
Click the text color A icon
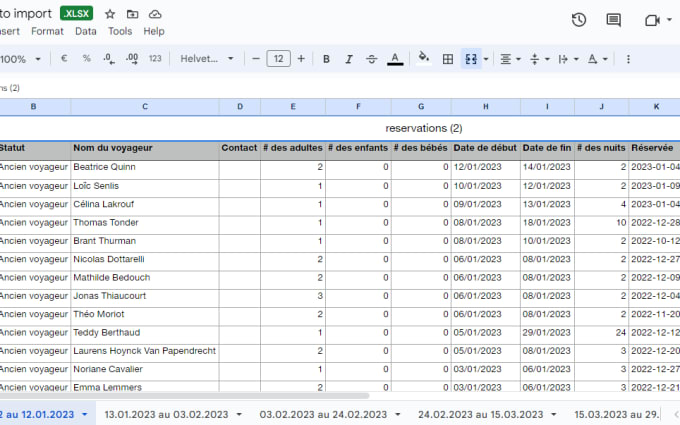395,59
